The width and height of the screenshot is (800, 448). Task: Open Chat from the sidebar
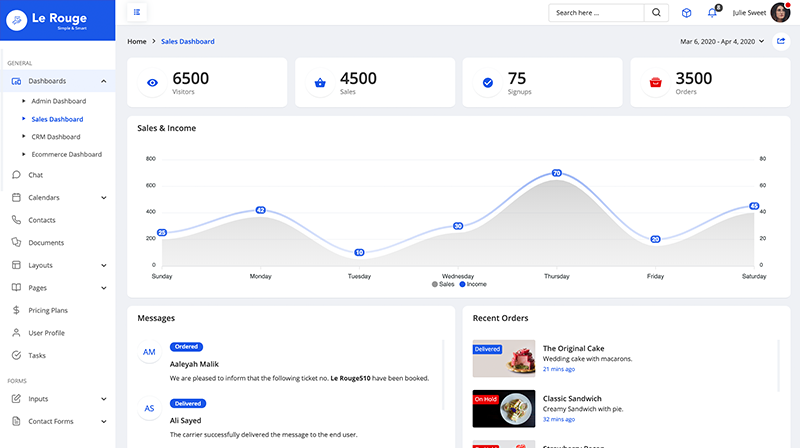point(35,175)
